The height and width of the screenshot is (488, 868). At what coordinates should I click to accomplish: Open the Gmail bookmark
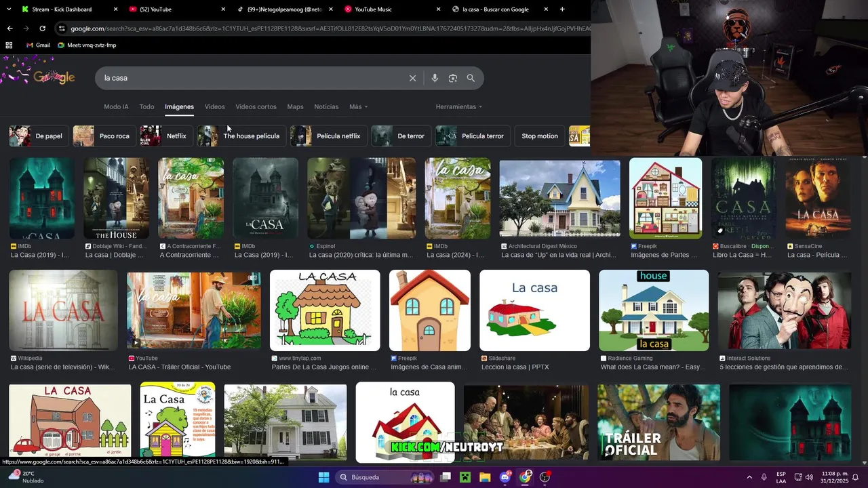pyautogui.click(x=38, y=45)
